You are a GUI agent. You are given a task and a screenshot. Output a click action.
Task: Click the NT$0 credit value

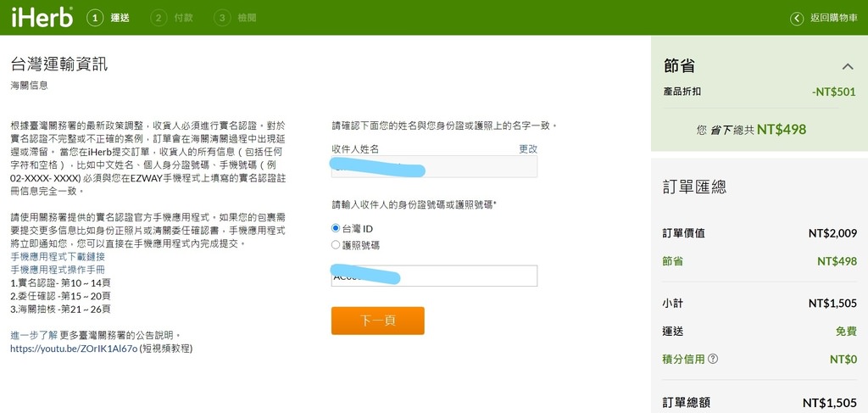pos(843,360)
